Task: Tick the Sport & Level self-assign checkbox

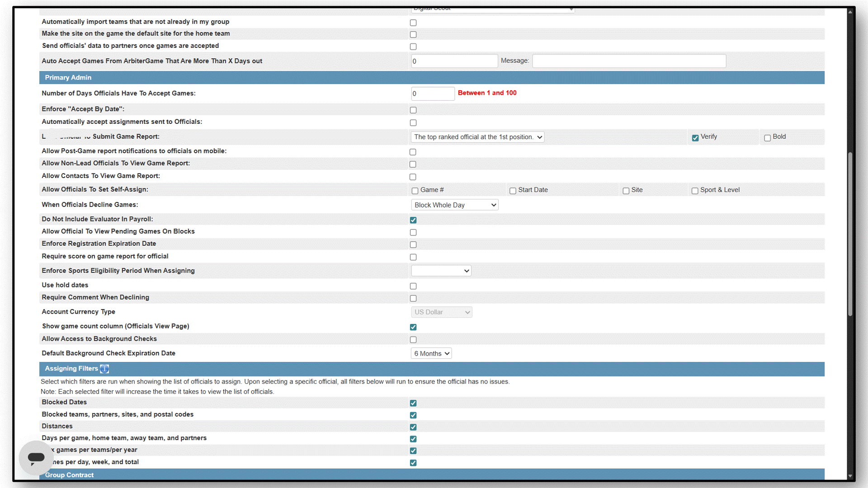Action: point(695,191)
